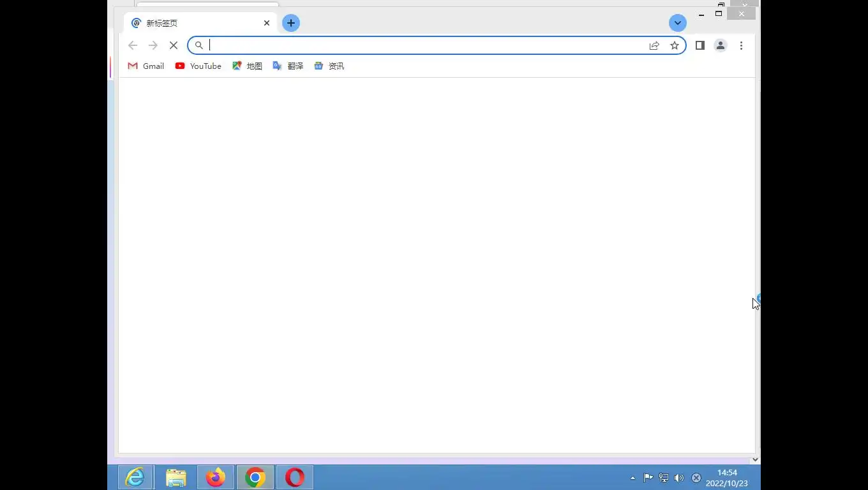Click the circled X tray icon
The height and width of the screenshot is (490, 868).
(696, 478)
